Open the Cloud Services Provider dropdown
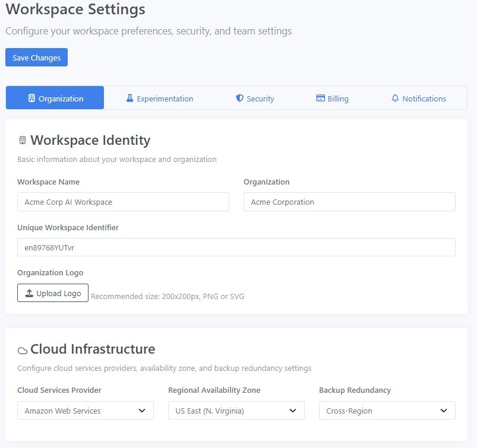Screen dimensions: 477x448 point(86,411)
